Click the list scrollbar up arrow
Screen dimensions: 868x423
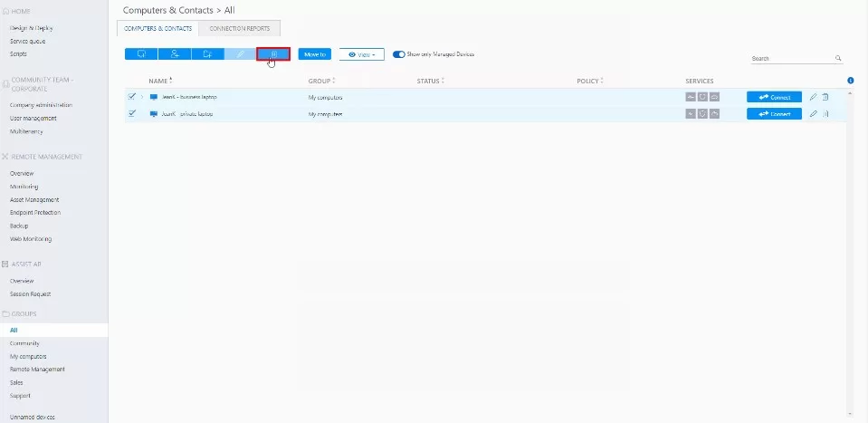point(851,93)
